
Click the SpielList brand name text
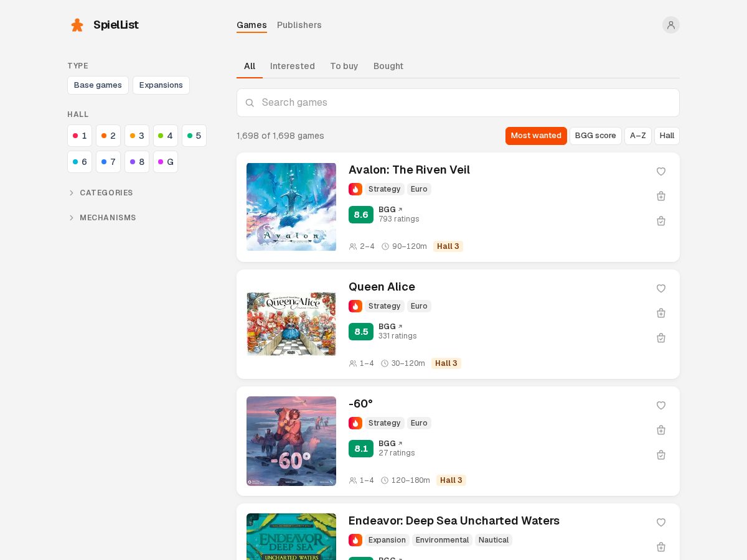(x=116, y=25)
